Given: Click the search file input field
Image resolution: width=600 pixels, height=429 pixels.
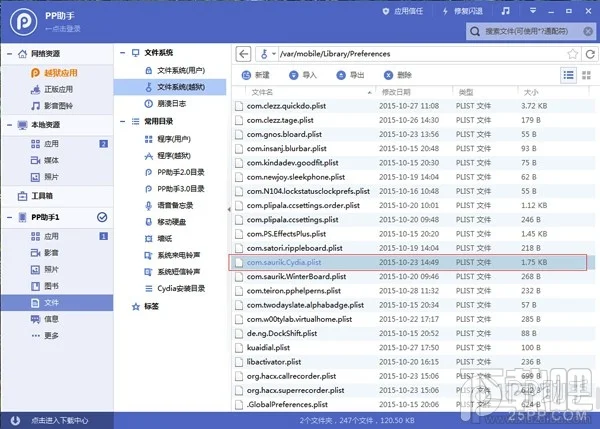Looking at the screenshot, I should pos(527,31).
